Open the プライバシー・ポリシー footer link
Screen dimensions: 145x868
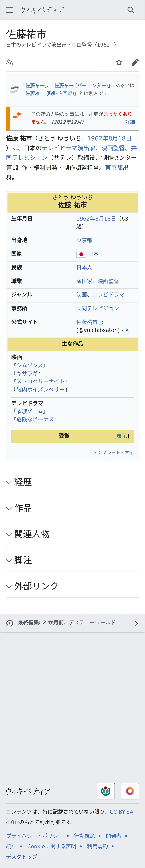tap(34, 836)
